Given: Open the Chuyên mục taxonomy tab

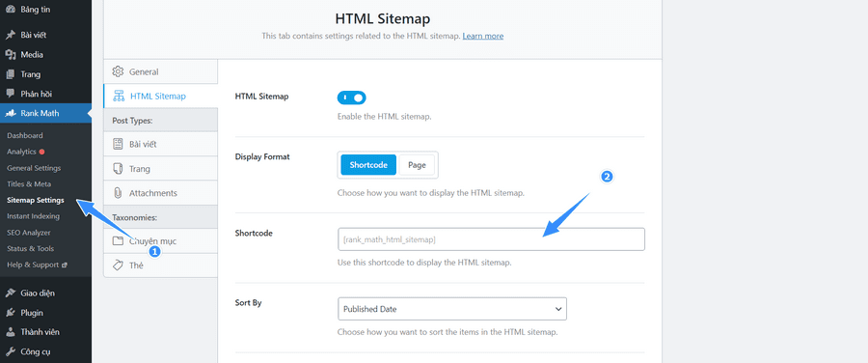Looking at the screenshot, I should pyautogui.click(x=160, y=241).
